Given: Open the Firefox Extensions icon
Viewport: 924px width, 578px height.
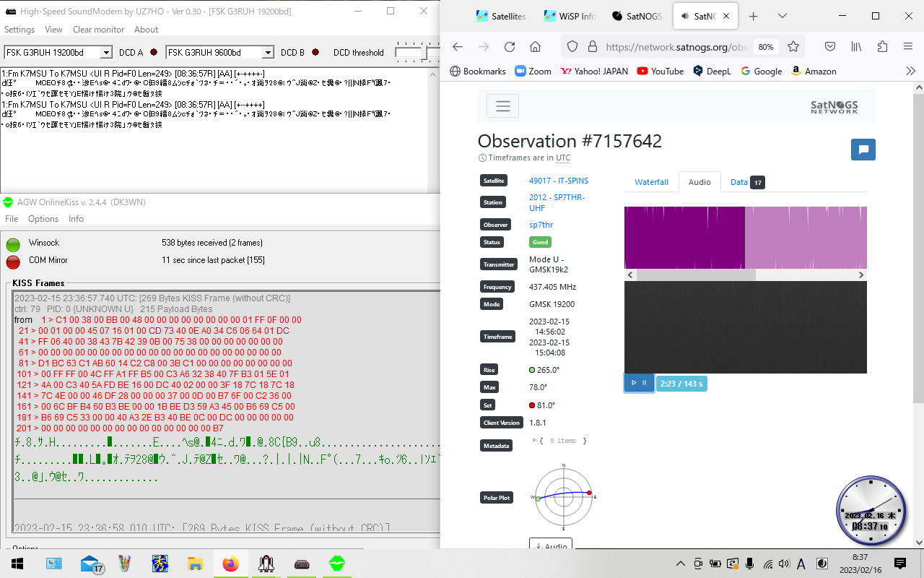Looking at the screenshot, I should coord(882,47).
